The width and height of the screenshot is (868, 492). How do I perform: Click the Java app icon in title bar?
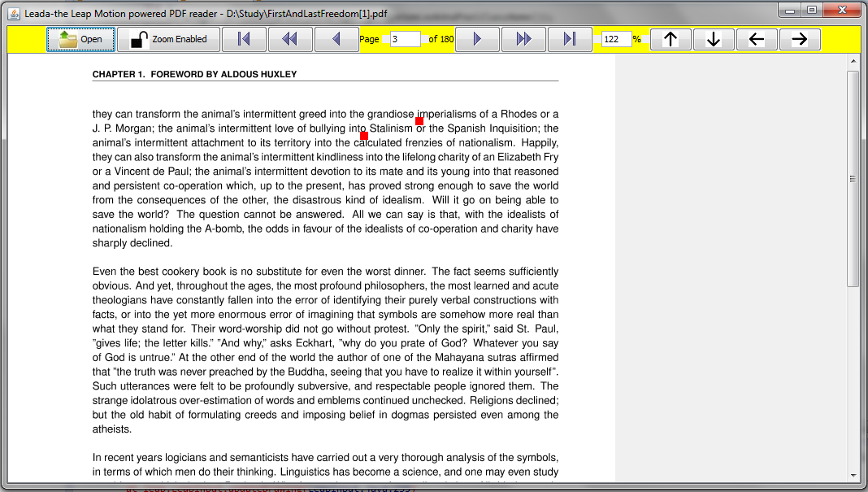click(13, 13)
